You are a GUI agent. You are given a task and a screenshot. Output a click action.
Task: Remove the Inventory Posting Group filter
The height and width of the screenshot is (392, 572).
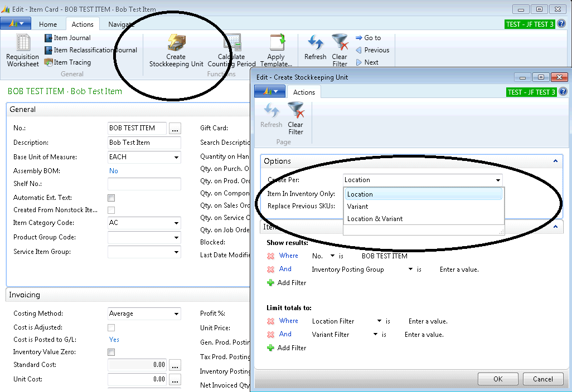(271, 269)
